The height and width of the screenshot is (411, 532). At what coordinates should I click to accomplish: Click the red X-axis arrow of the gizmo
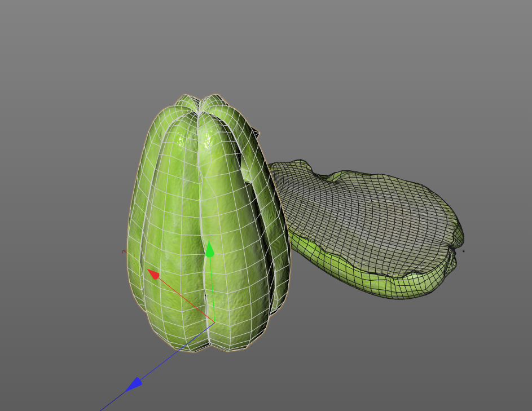153,273
